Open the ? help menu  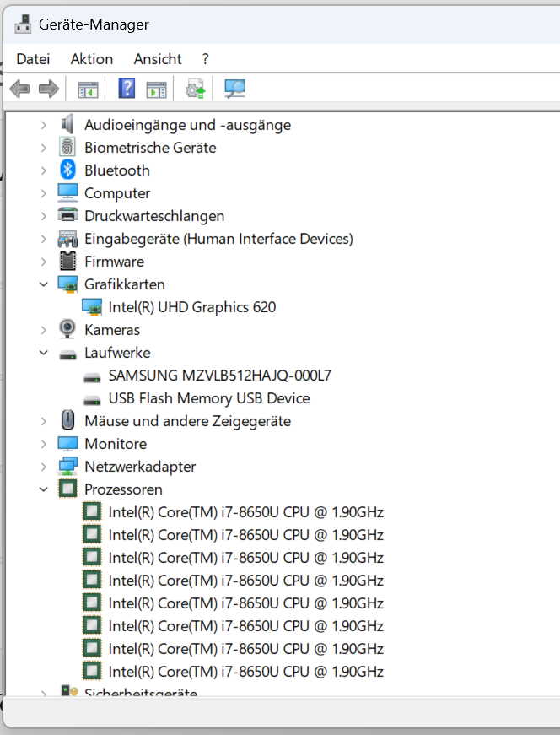click(x=205, y=59)
